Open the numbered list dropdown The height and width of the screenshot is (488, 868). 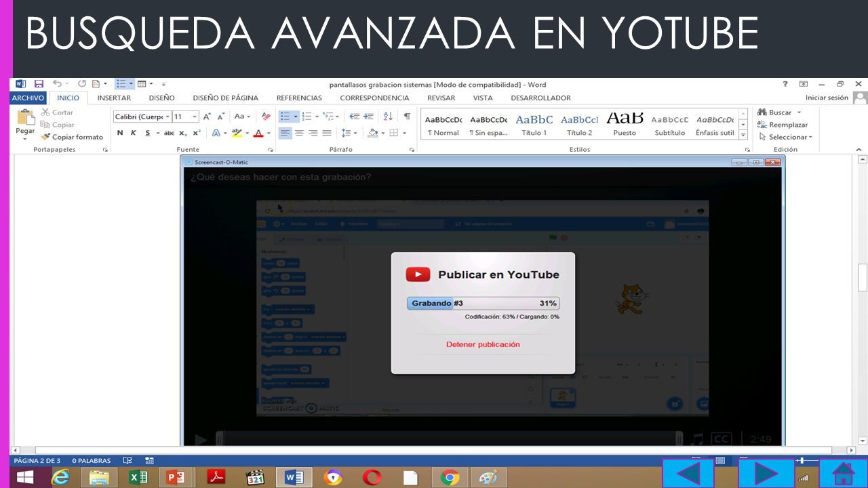pyautogui.click(x=317, y=117)
